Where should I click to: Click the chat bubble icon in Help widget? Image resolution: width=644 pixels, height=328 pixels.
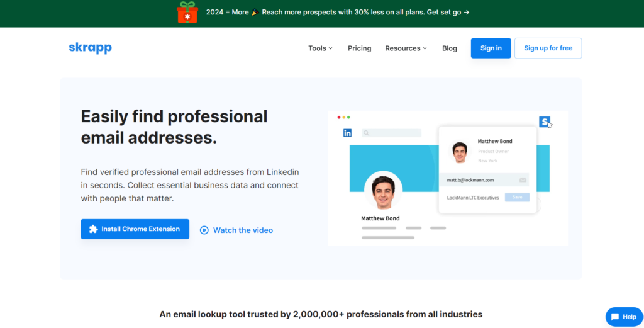click(x=615, y=317)
